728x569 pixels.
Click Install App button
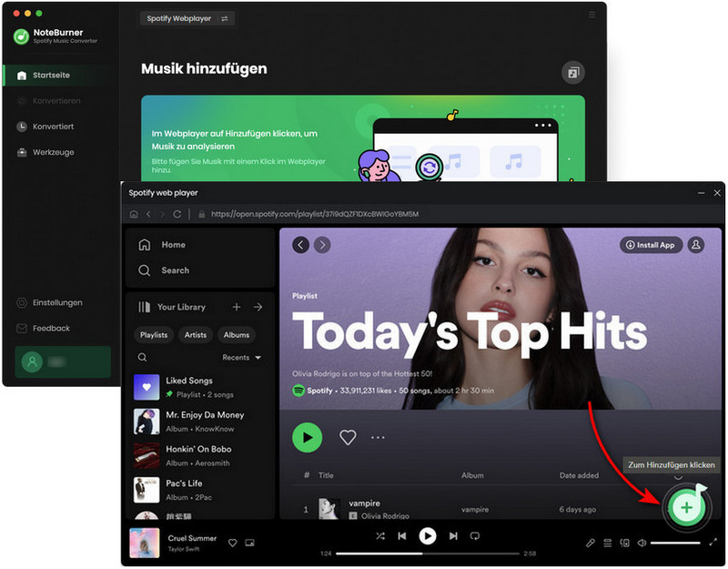click(651, 245)
